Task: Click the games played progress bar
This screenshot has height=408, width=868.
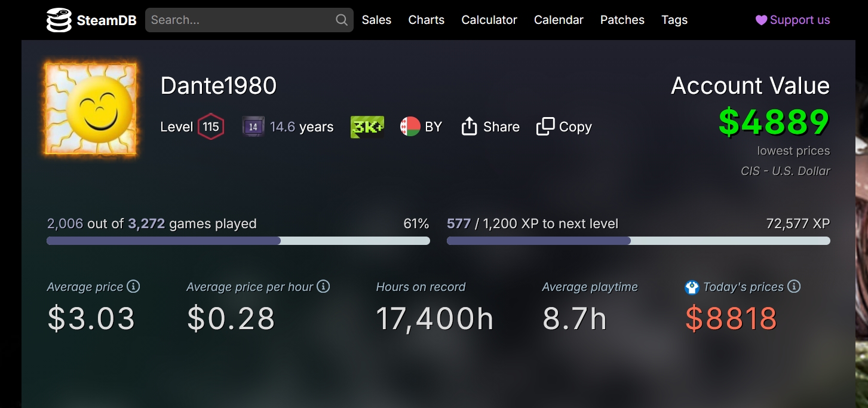Action: coord(238,241)
